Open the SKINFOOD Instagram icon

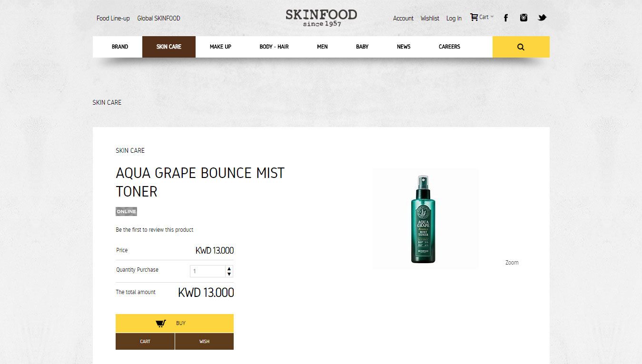point(523,18)
